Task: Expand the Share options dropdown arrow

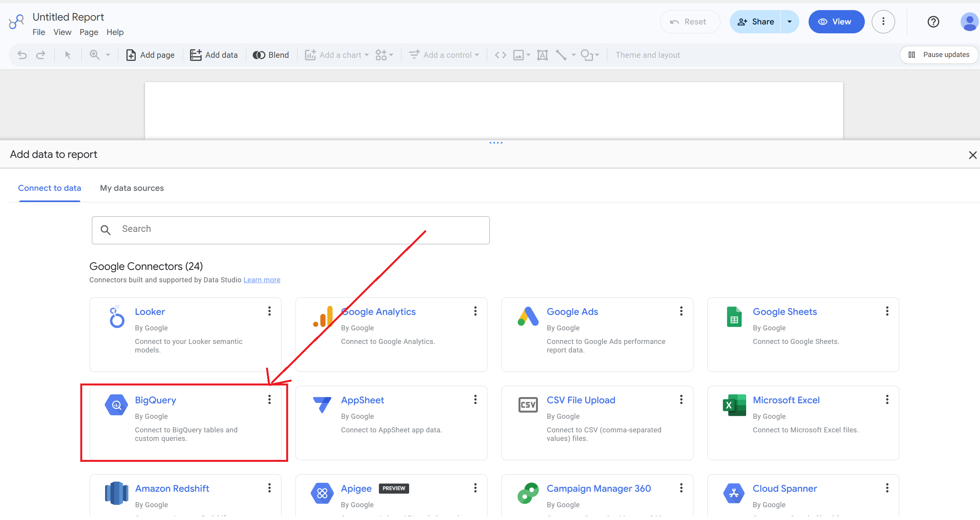Action: point(790,22)
